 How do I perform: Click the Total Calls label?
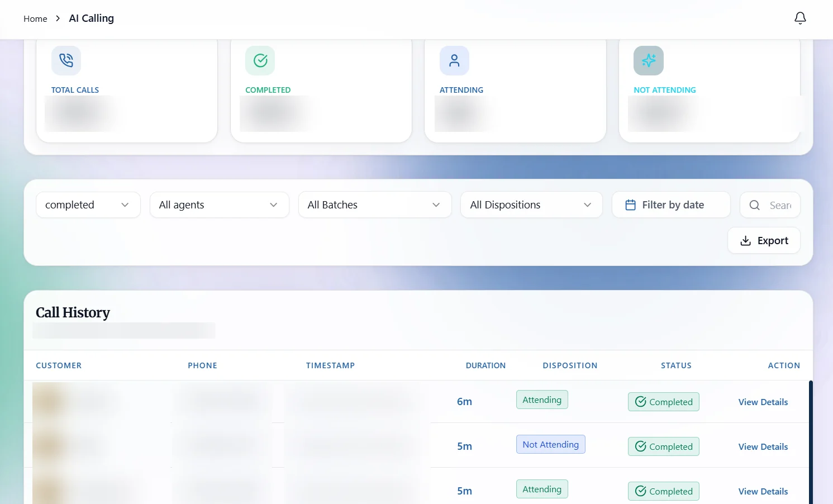click(75, 90)
